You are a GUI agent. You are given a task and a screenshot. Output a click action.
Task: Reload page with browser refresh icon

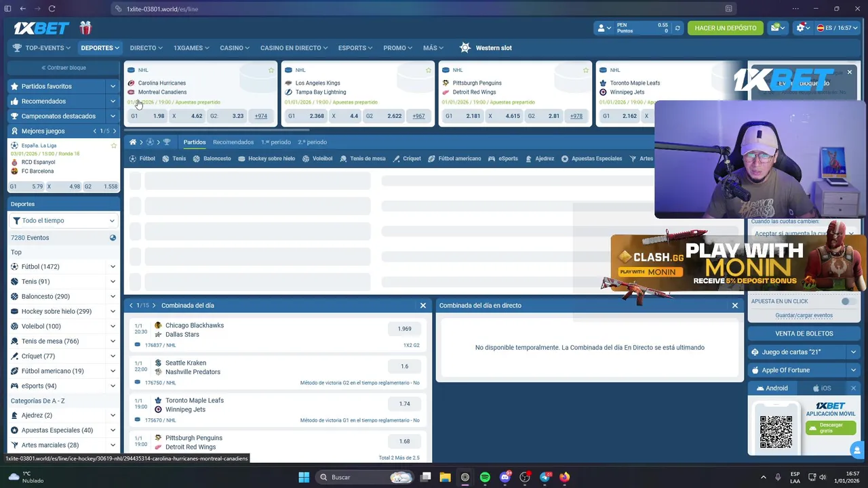coord(52,9)
